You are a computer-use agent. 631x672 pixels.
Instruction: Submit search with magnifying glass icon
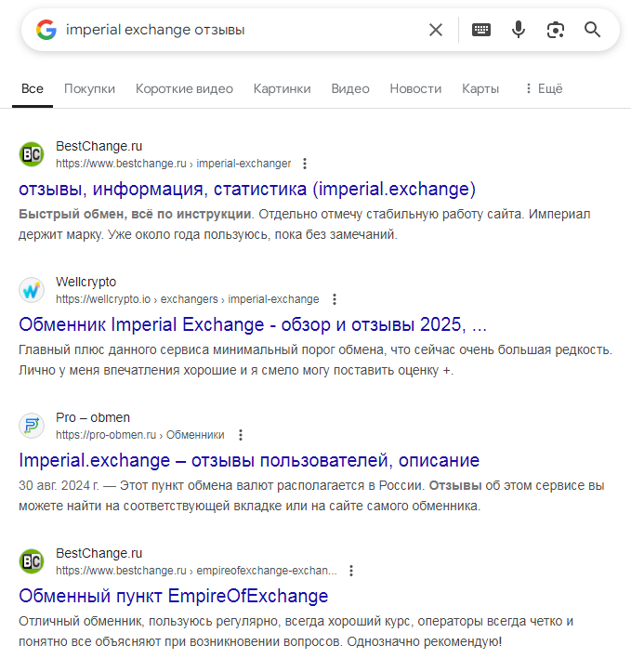[x=593, y=30]
